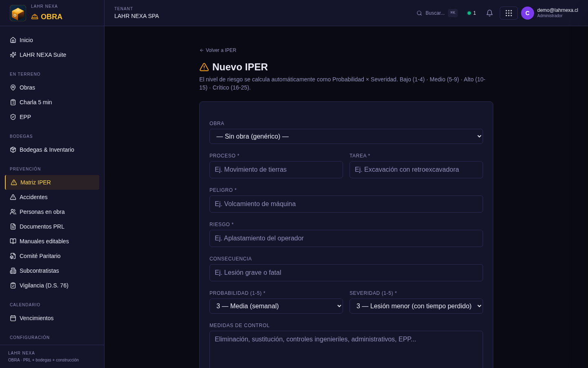Go to Inicio in sidebar
Screen dimensions: 588x368
[52, 40]
